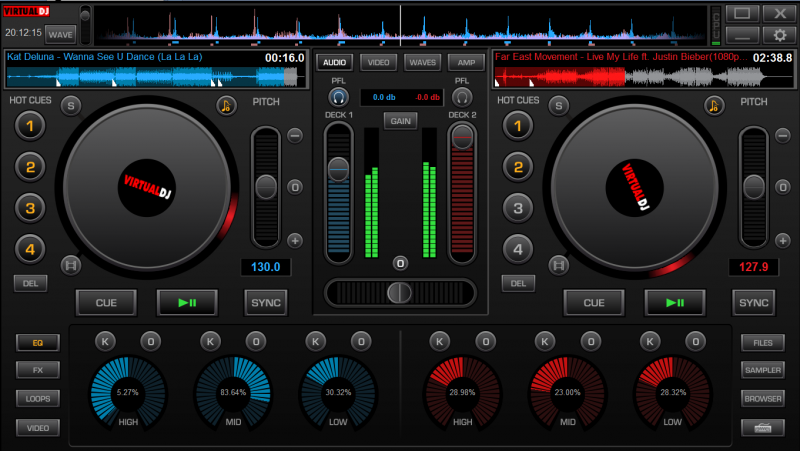Reset crossfader with center zero button

click(401, 263)
